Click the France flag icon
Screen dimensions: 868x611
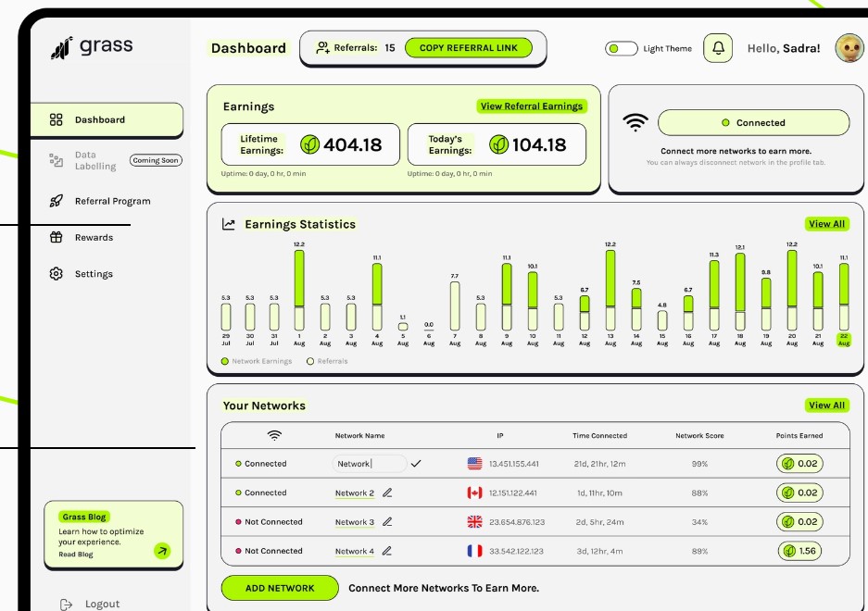tap(474, 551)
